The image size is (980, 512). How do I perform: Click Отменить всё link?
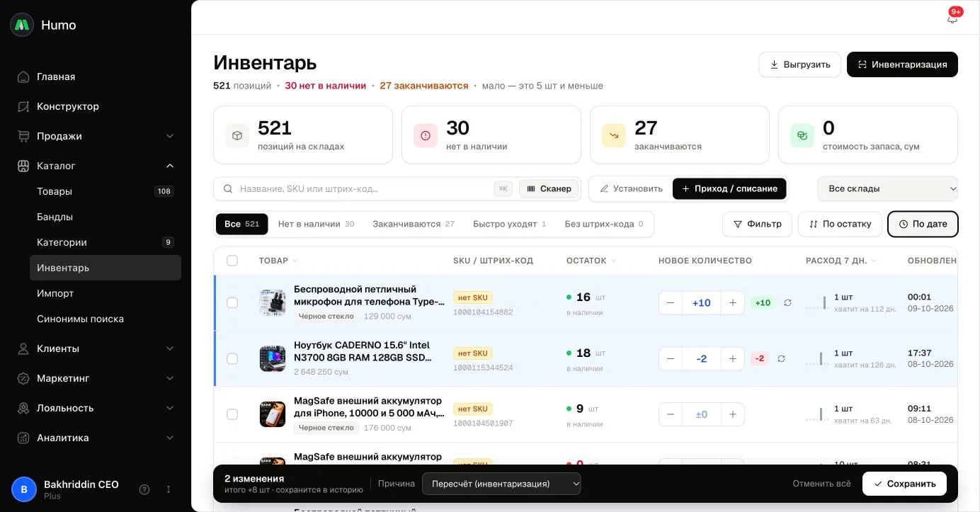point(821,484)
